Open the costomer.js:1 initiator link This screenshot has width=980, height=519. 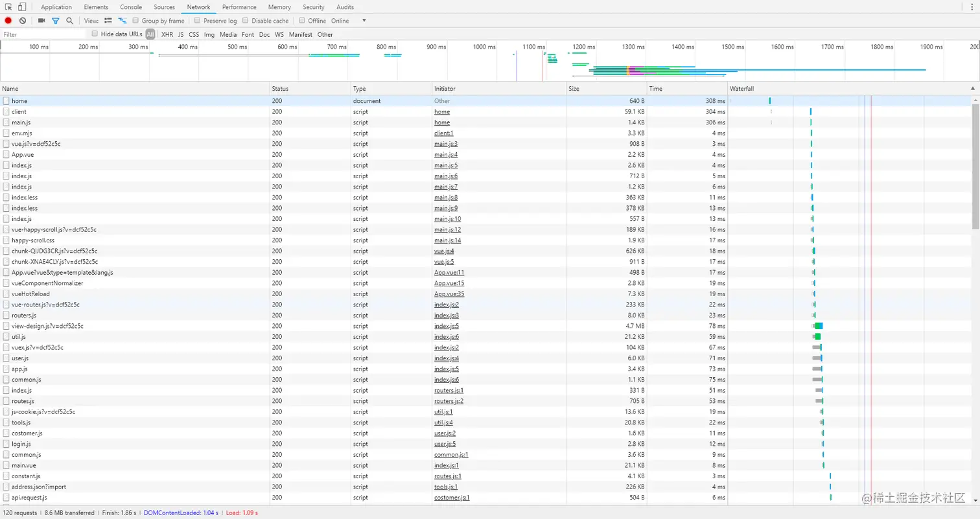452,498
